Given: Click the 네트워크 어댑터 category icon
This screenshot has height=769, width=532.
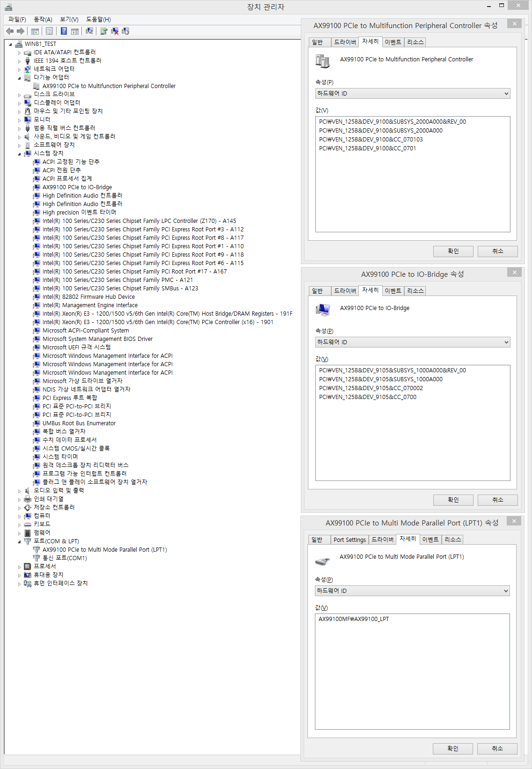Looking at the screenshot, I should coord(28,69).
